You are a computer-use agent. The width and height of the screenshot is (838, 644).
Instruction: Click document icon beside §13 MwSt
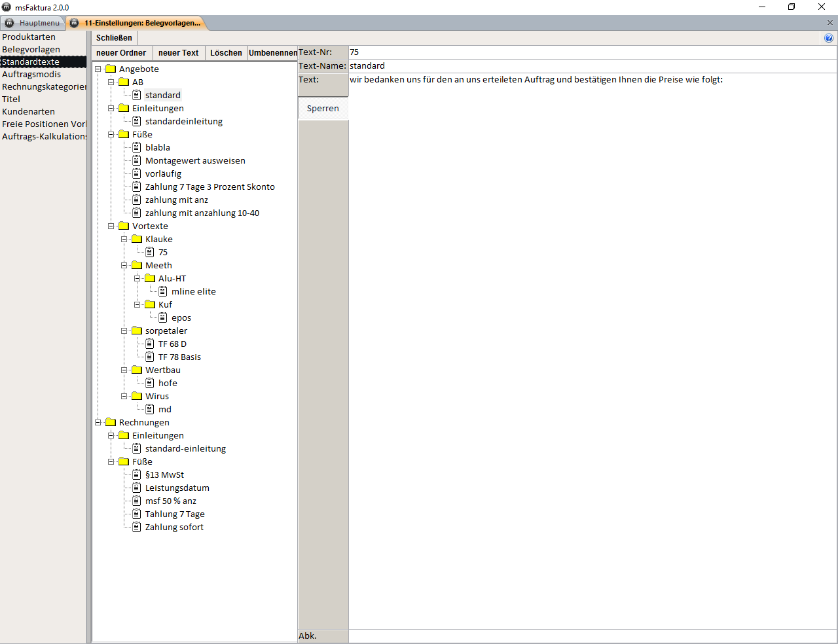[x=137, y=474]
